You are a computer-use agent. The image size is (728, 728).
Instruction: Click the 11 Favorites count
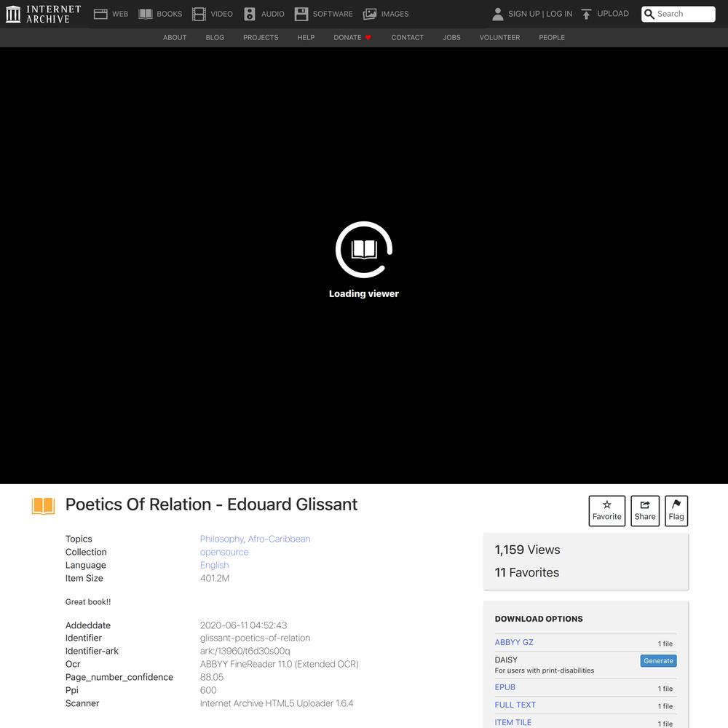coord(527,572)
